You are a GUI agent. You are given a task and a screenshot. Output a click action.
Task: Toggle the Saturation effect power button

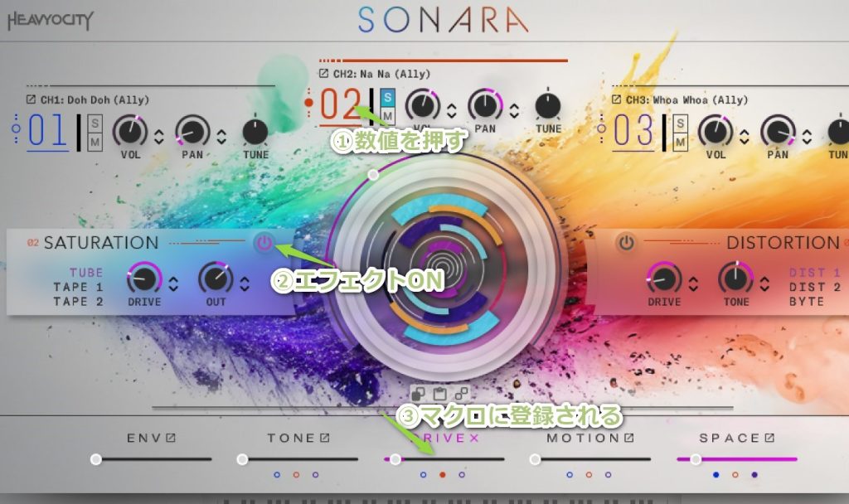[264, 243]
